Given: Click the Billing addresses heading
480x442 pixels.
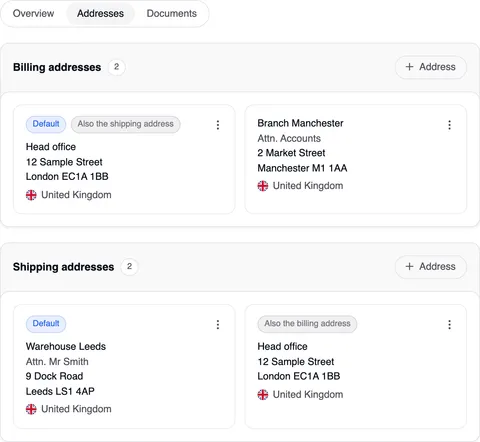Looking at the screenshot, I should click(57, 67).
